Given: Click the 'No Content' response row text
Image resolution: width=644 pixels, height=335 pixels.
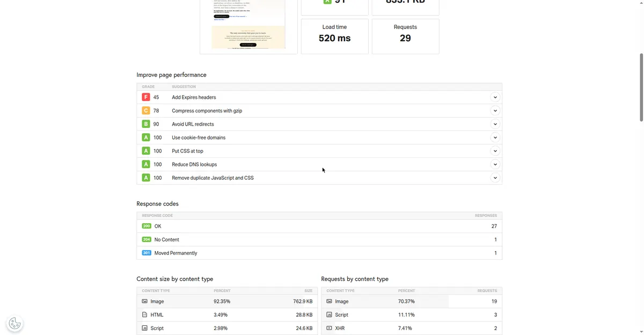Looking at the screenshot, I should click(x=167, y=239).
